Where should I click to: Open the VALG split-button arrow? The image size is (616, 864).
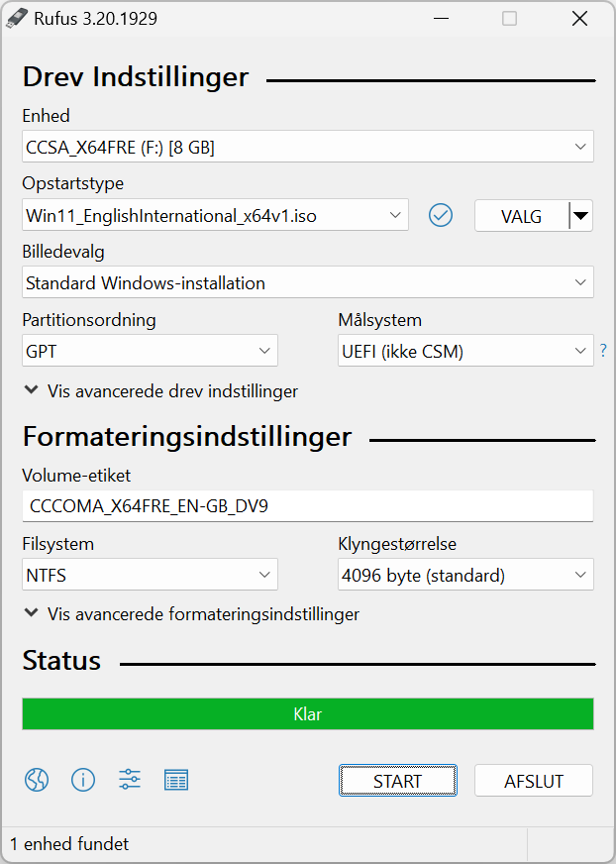tap(580, 215)
